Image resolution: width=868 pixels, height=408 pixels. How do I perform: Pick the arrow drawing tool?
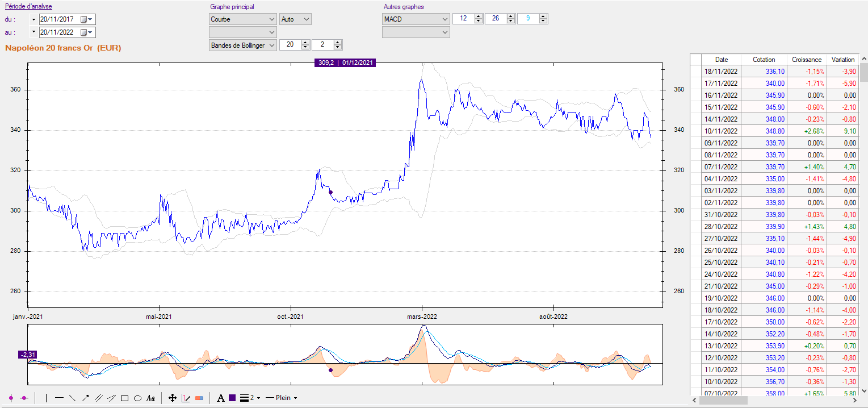point(85,398)
